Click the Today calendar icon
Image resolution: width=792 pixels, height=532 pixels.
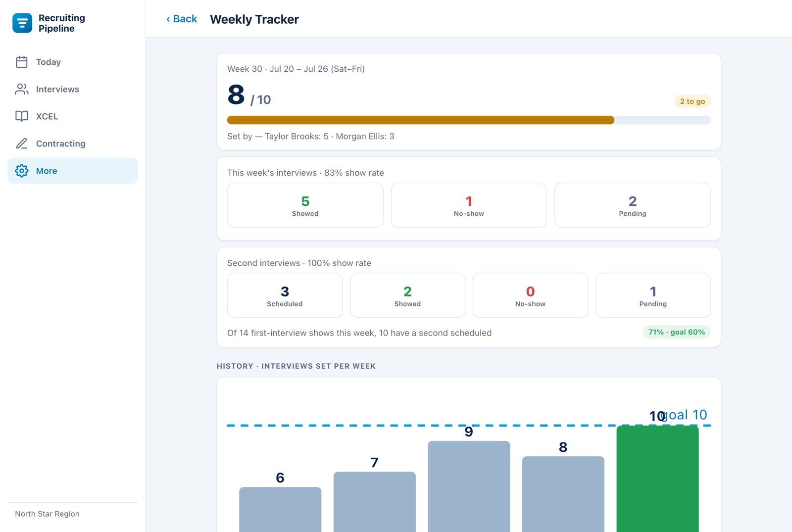(22, 62)
